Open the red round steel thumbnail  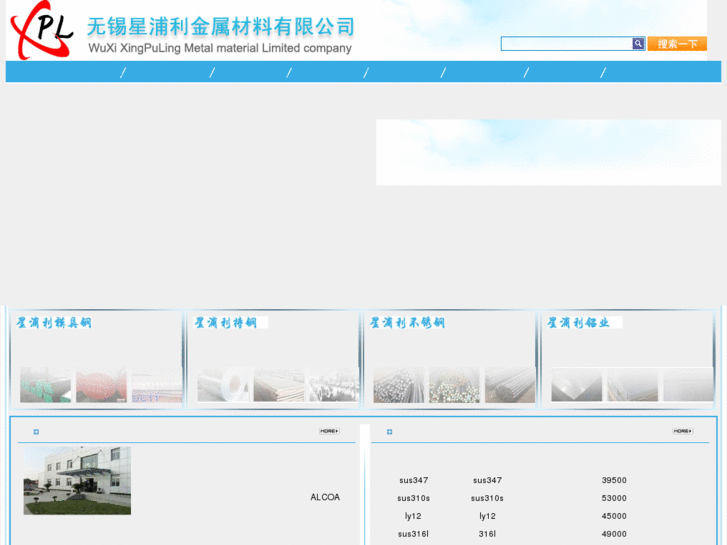coord(101,385)
